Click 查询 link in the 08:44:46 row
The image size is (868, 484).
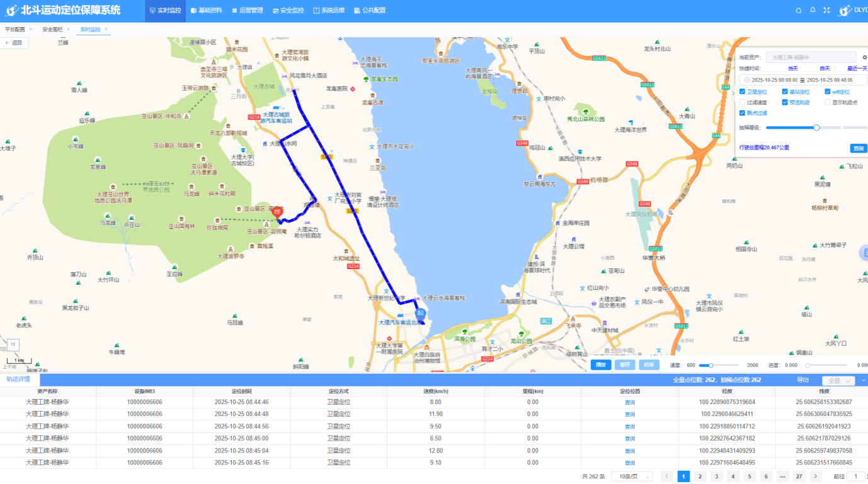click(630, 402)
